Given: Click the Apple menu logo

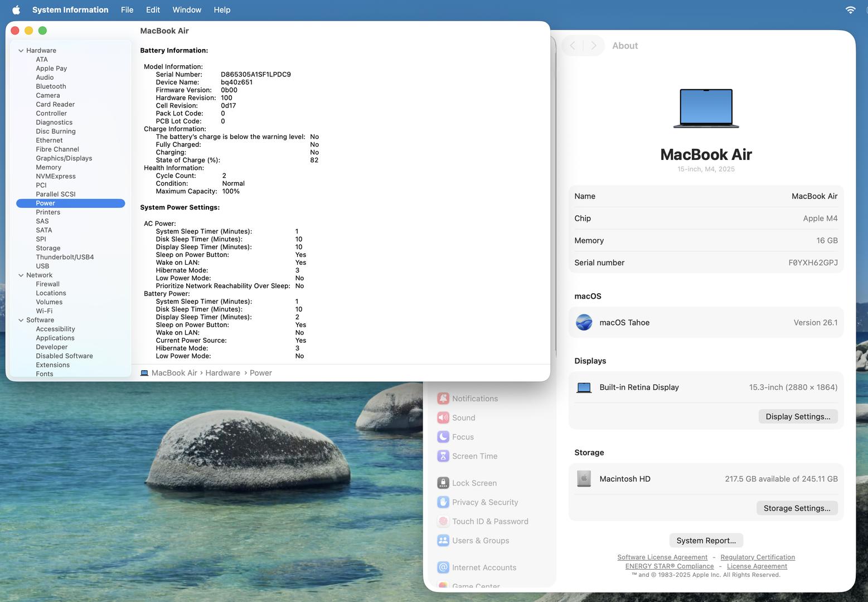Looking at the screenshot, I should coord(16,10).
